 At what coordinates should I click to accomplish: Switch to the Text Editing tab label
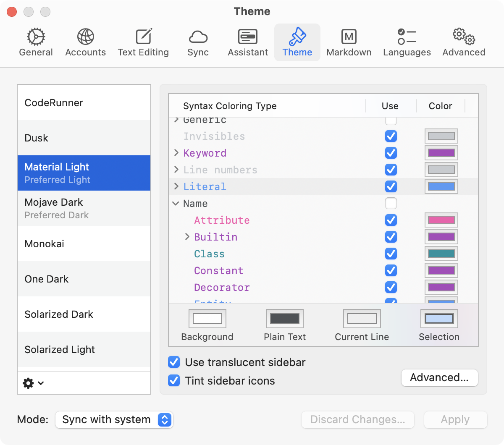[x=144, y=52]
